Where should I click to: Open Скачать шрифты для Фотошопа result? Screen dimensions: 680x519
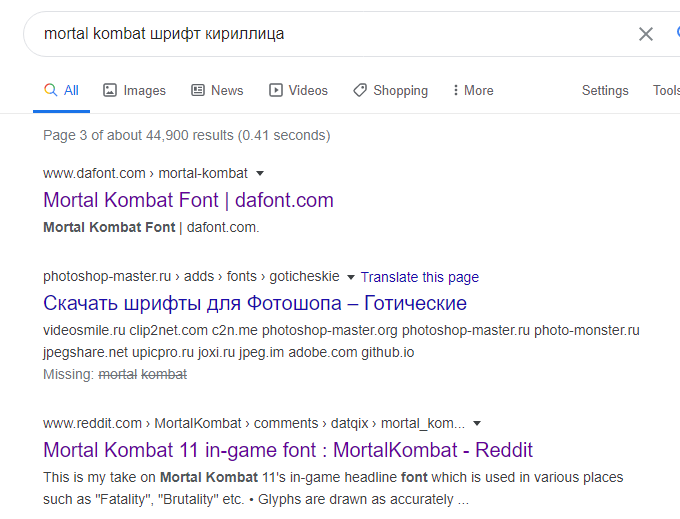(x=255, y=303)
